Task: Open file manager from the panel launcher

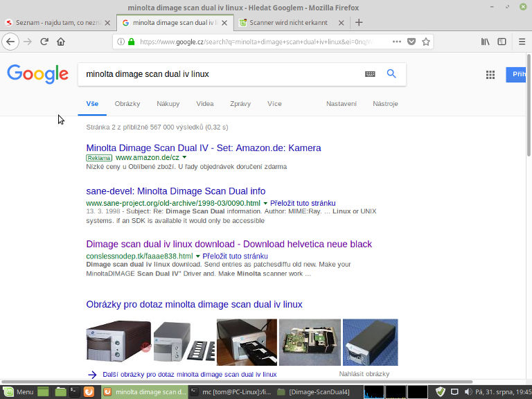Action: point(60,392)
